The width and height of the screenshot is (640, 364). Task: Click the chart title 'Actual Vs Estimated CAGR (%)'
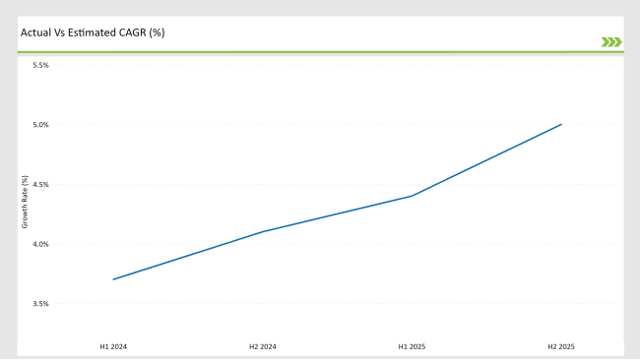93,32
